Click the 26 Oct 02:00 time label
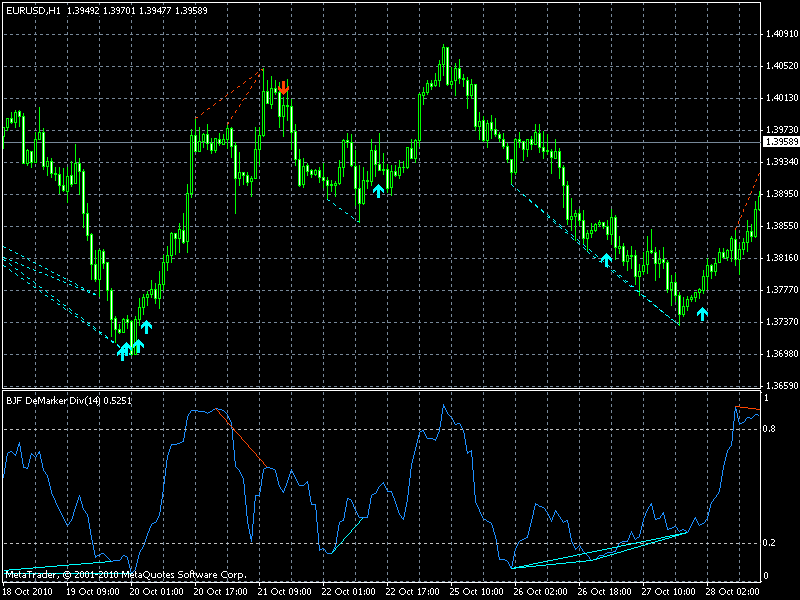This screenshot has width=800, height=600. [x=541, y=592]
